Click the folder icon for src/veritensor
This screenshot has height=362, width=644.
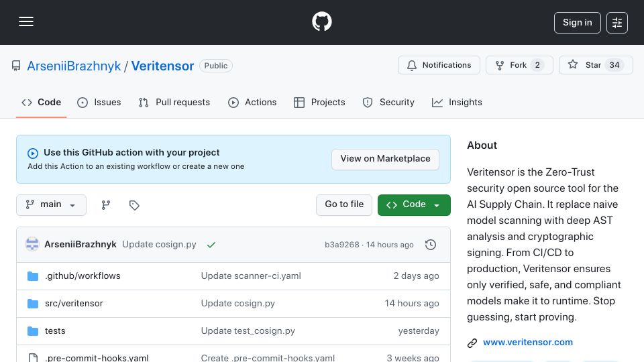click(33, 303)
